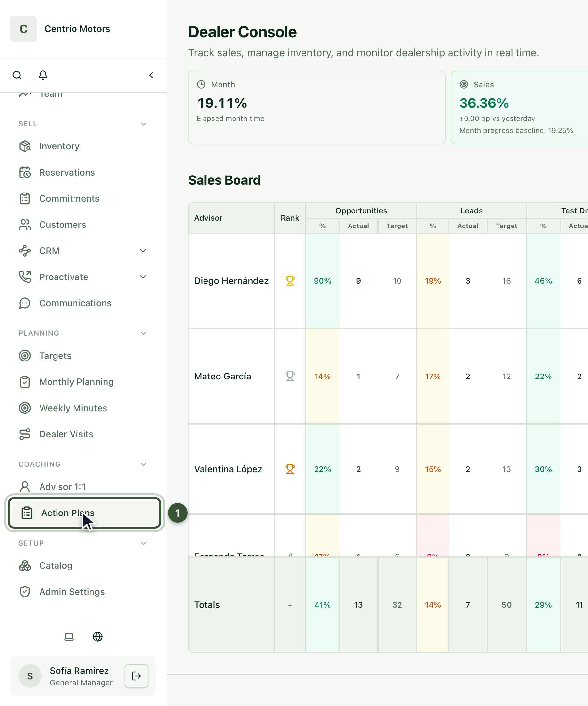Click Diego's 90% opportunities cell

pos(322,281)
